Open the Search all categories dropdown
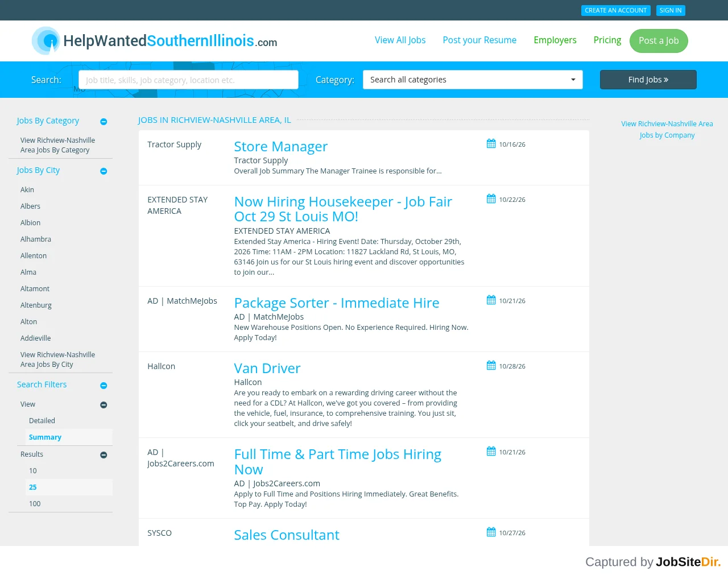This screenshot has width=728, height=579. 473,80
